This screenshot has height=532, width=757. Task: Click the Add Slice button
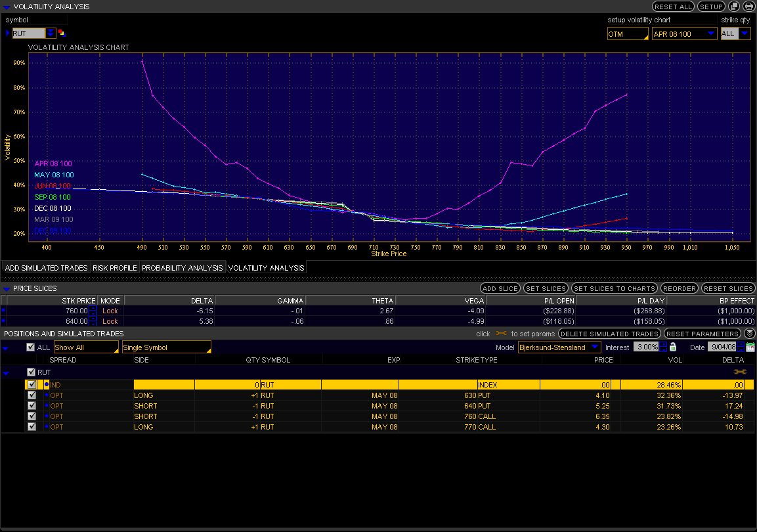pyautogui.click(x=500, y=288)
